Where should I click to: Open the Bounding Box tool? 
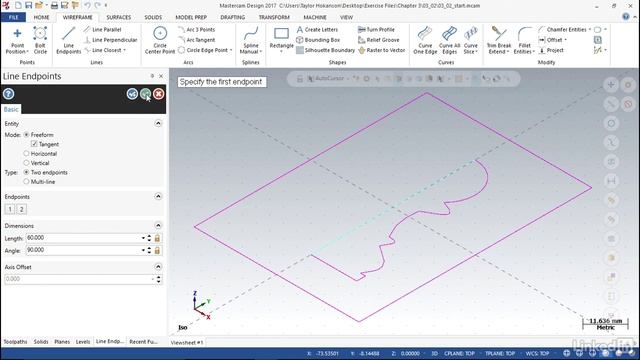pyautogui.click(x=318, y=40)
